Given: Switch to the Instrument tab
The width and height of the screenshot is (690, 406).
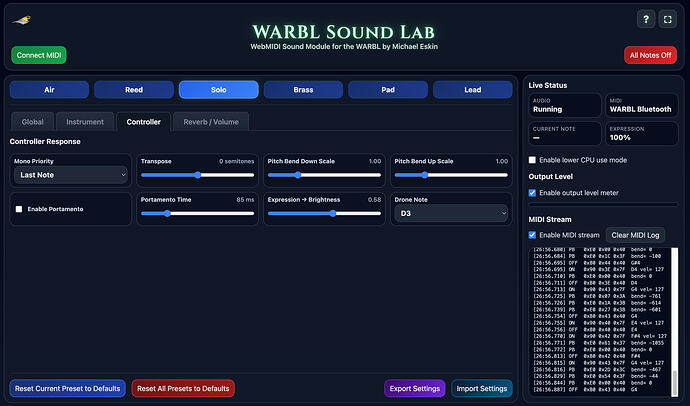Looking at the screenshot, I should click(x=85, y=122).
